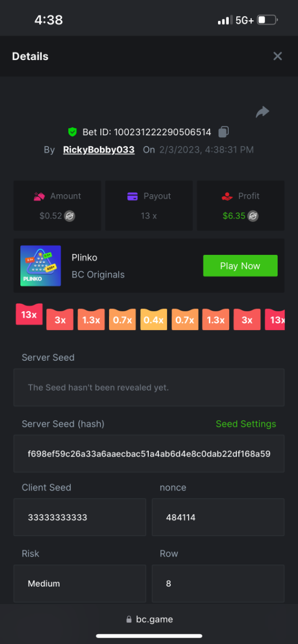Tap the first 3x multiplier tile
Screen dimensions: 298x644
click(x=60, y=319)
